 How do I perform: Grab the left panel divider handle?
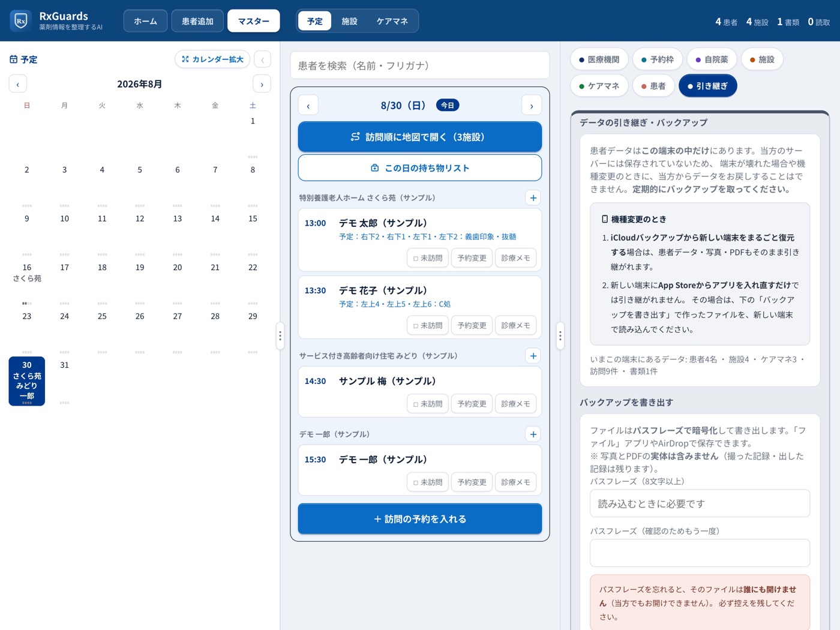280,336
